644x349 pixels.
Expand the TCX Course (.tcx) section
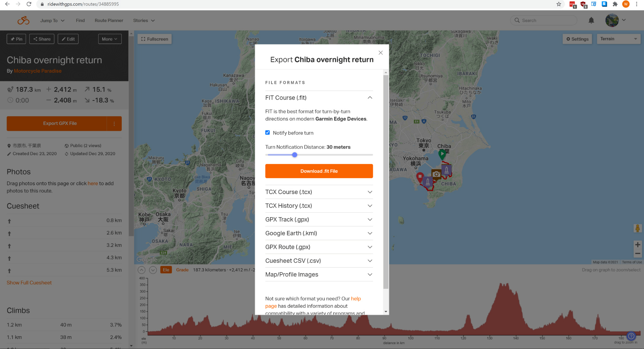point(319,192)
